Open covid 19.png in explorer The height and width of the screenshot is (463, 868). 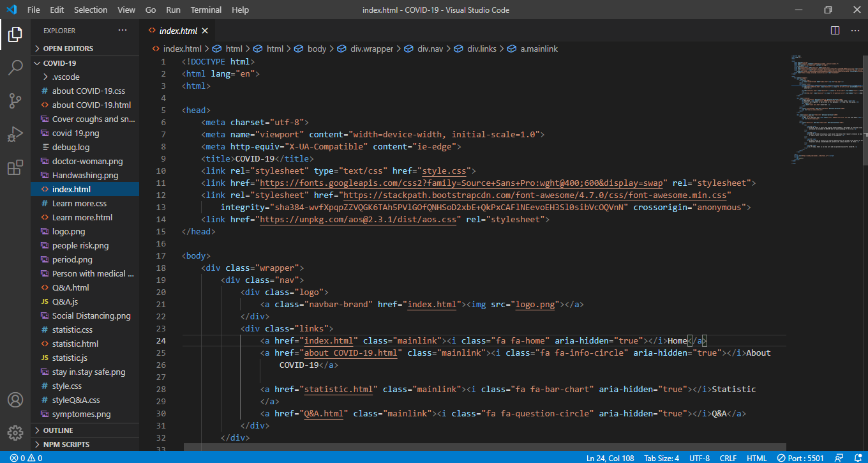click(x=85, y=133)
